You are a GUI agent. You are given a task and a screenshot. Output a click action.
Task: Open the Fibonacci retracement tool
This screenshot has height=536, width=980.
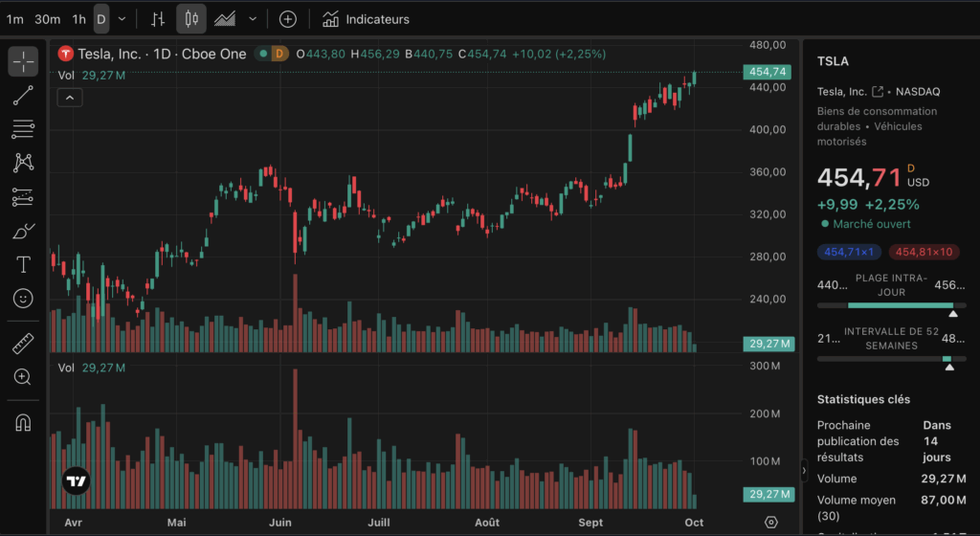tap(23, 129)
